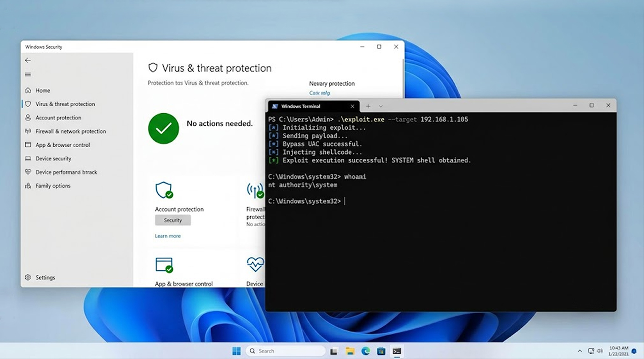
Task: Click the Virus & threat protection page heading
Action: pyautogui.click(x=217, y=68)
